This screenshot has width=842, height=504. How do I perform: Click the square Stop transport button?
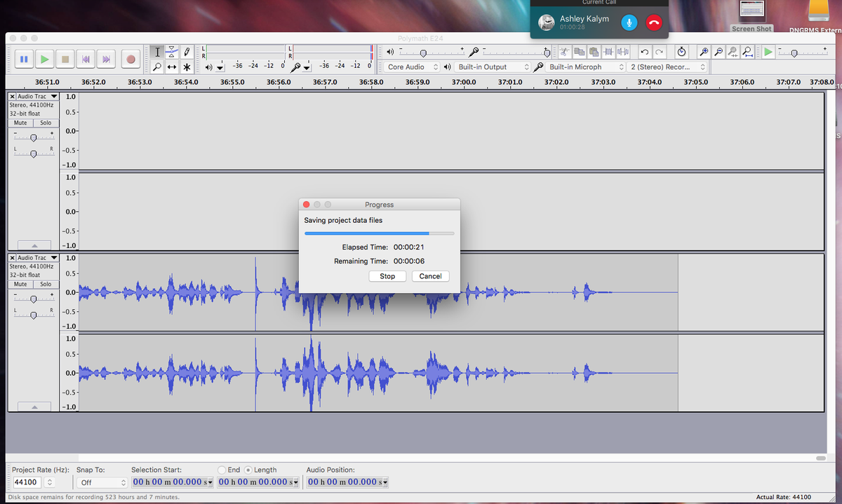(65, 60)
